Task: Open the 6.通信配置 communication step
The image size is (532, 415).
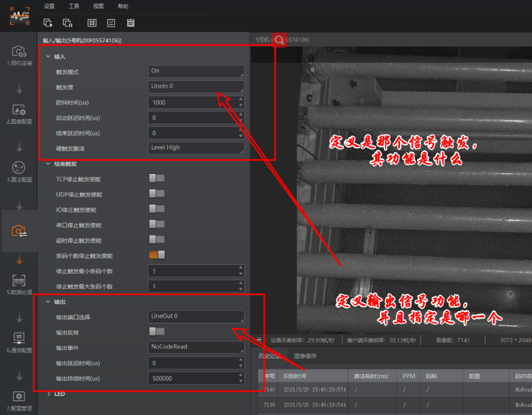Action: pyautogui.click(x=18, y=341)
